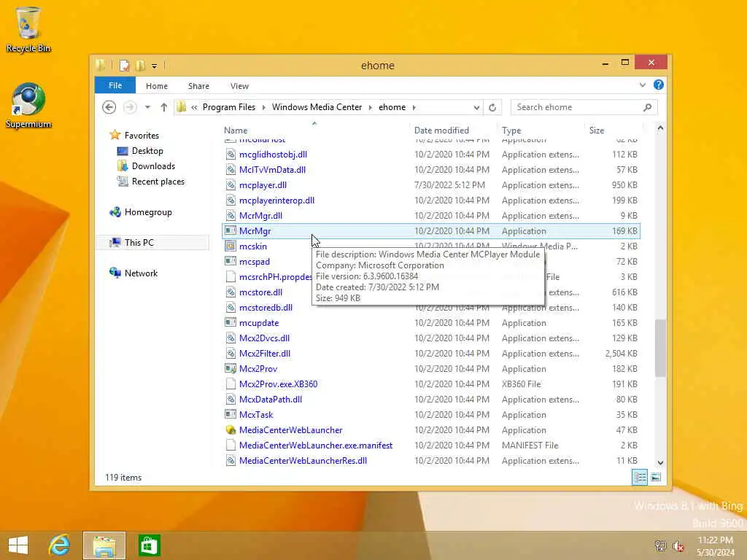Select Recent places in navigation pane
The image size is (747, 560).
tap(158, 181)
